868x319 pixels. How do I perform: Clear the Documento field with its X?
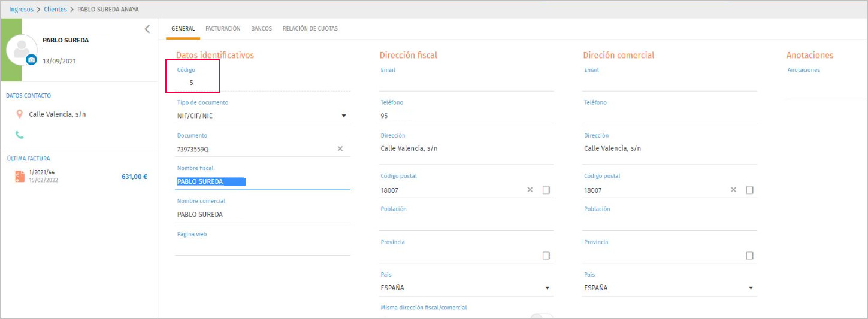click(x=340, y=148)
